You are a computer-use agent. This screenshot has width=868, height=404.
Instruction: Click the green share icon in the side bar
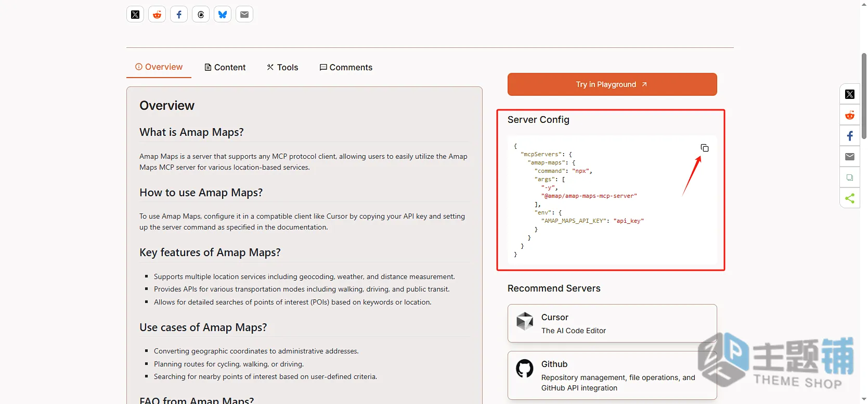pyautogui.click(x=850, y=198)
